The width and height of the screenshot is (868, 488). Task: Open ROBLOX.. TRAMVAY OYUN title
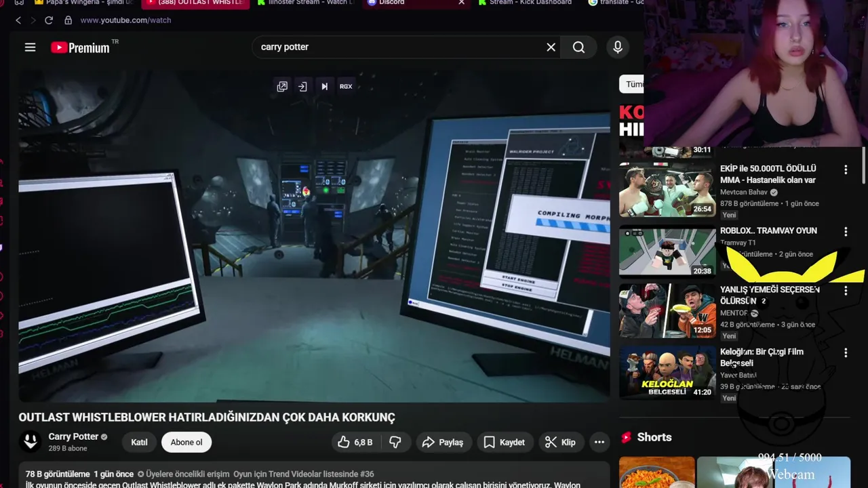pyautogui.click(x=768, y=230)
